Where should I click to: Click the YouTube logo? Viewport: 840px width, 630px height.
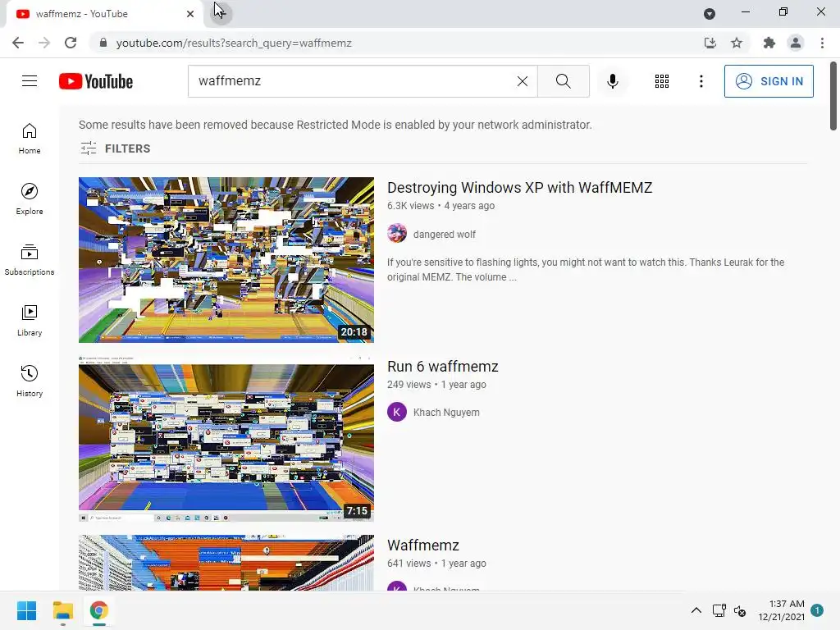[96, 81]
